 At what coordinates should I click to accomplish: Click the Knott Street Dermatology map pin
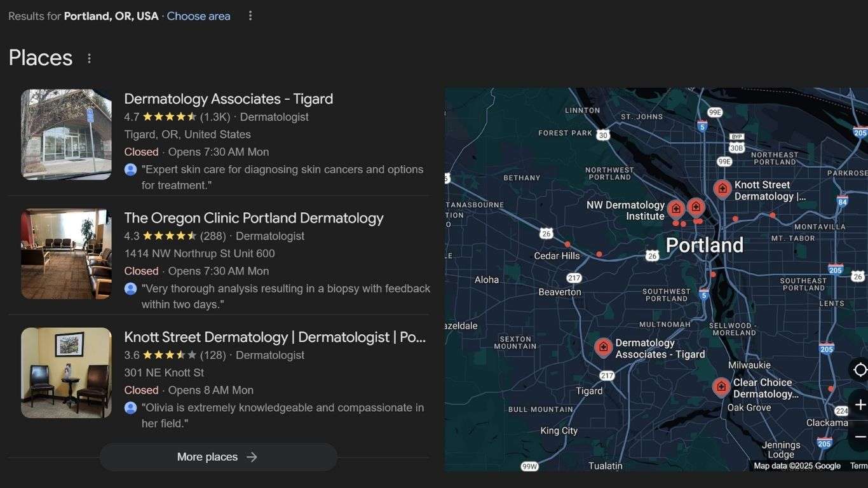pyautogui.click(x=722, y=189)
